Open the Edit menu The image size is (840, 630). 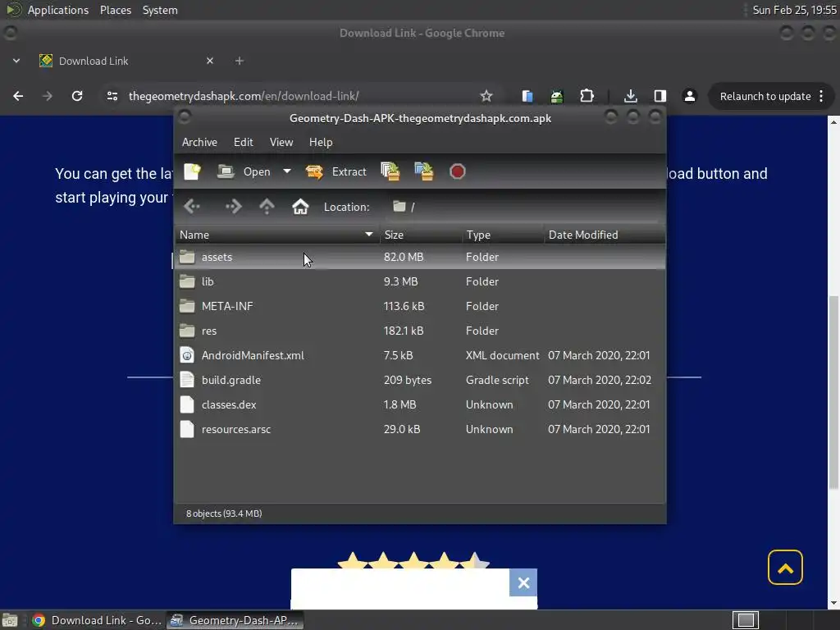click(243, 142)
